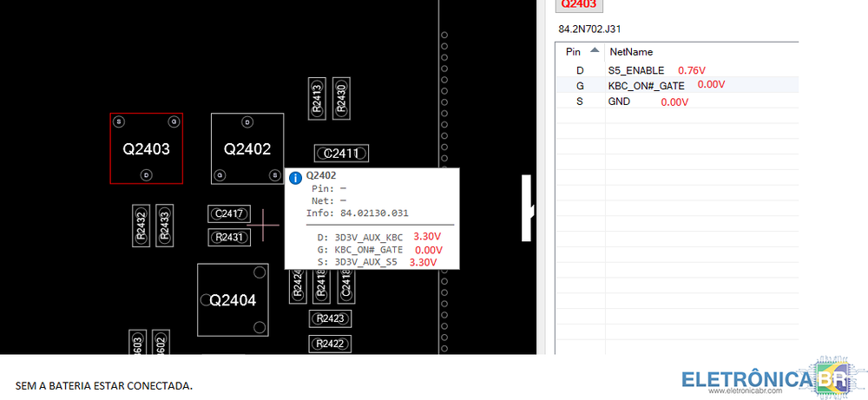Collapse the side panel using splitter handle
The height and width of the screenshot is (400, 868).
[527, 208]
